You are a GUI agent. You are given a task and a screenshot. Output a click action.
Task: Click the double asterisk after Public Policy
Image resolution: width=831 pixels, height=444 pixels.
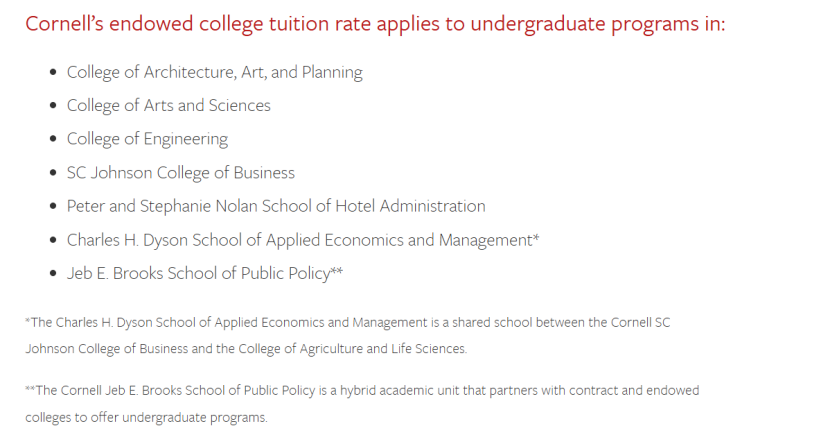point(337,270)
